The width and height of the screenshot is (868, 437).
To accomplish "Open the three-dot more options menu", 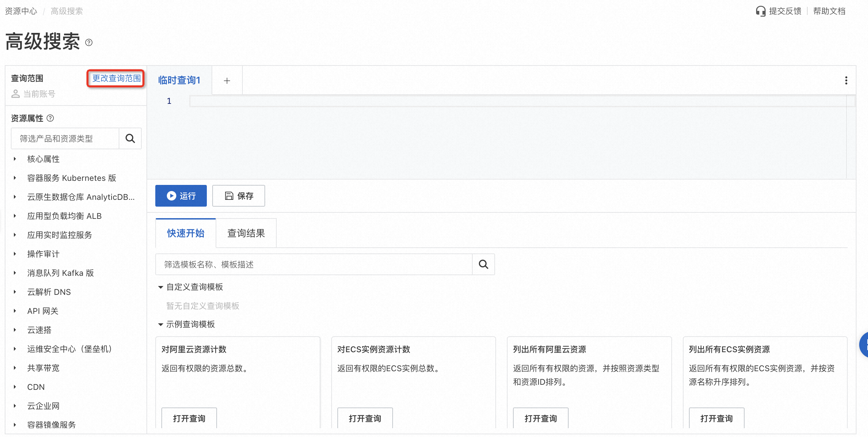I will pyautogui.click(x=846, y=80).
